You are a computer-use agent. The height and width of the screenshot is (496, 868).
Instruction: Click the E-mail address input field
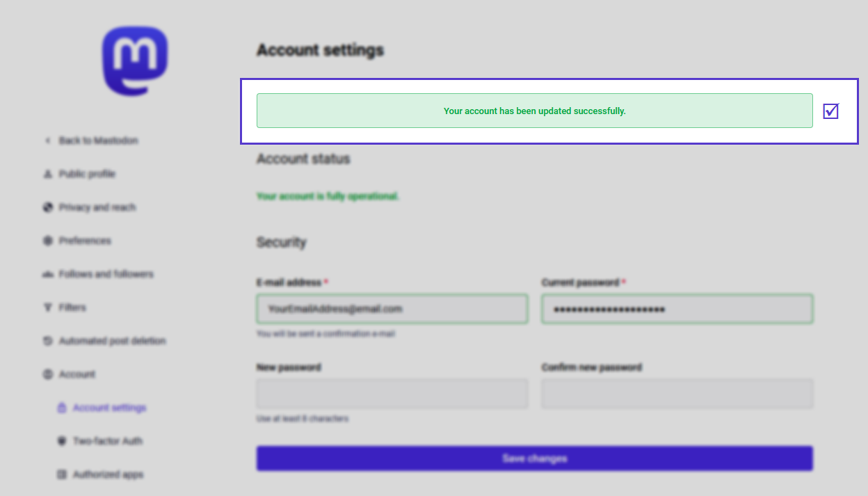[392, 308]
